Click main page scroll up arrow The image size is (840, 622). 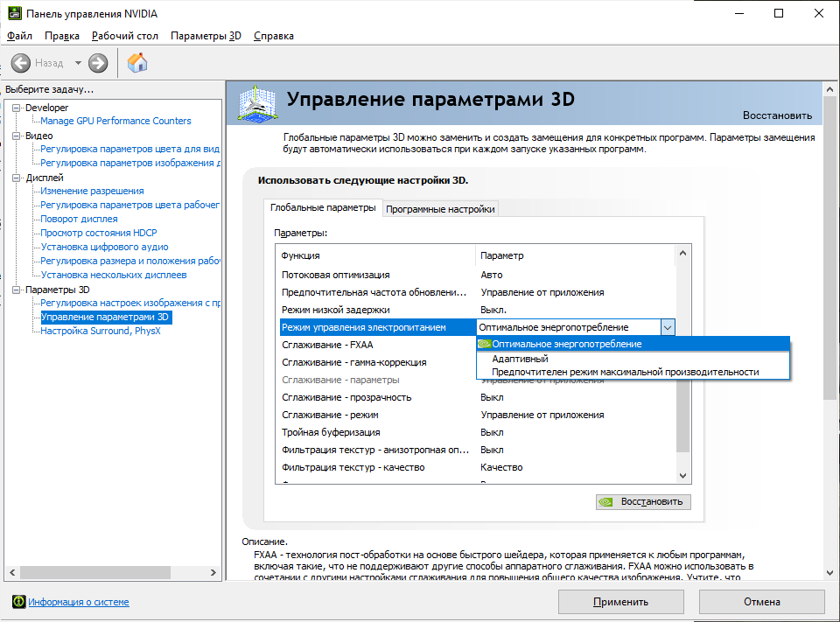tap(829, 89)
